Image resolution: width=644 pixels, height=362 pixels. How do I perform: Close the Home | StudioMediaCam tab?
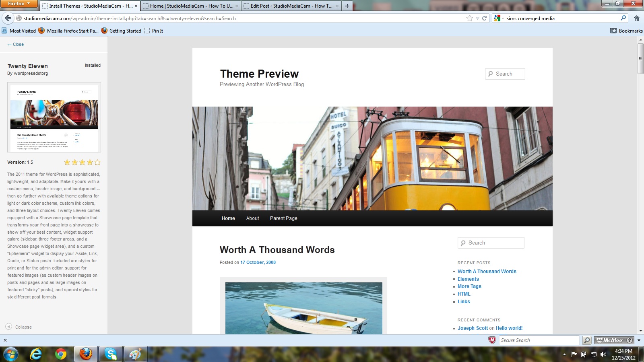237,6
